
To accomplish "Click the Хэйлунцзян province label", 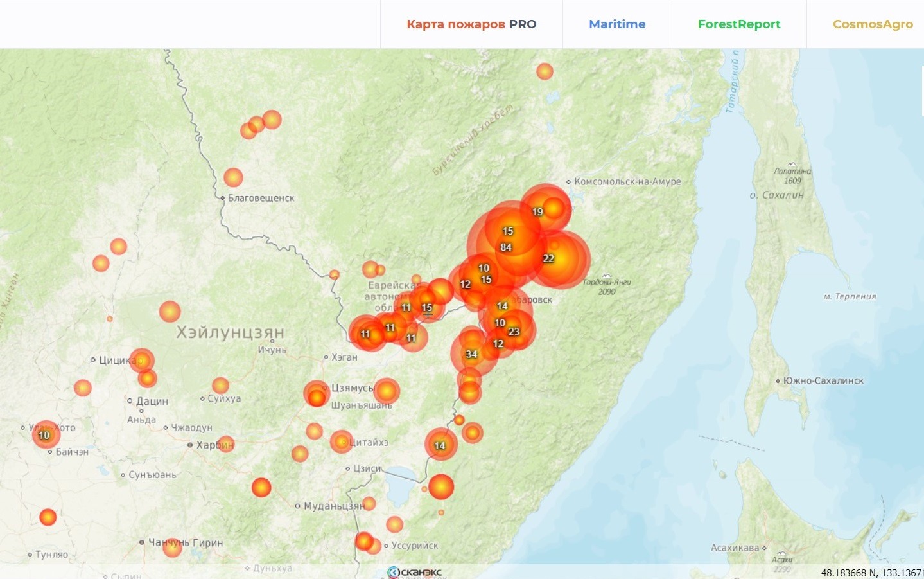I will [230, 332].
